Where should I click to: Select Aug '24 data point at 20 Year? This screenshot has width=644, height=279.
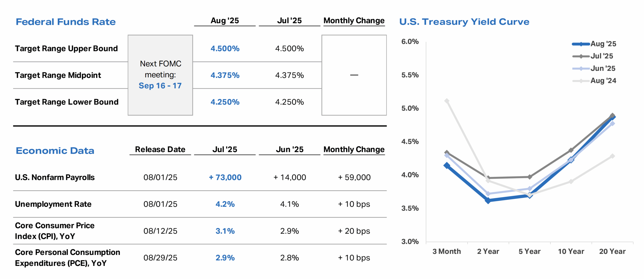(612, 156)
